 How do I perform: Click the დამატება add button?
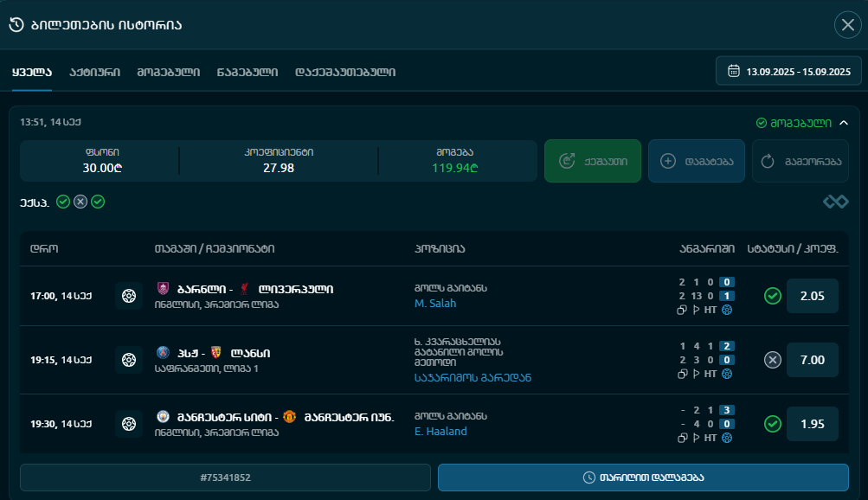(x=697, y=161)
